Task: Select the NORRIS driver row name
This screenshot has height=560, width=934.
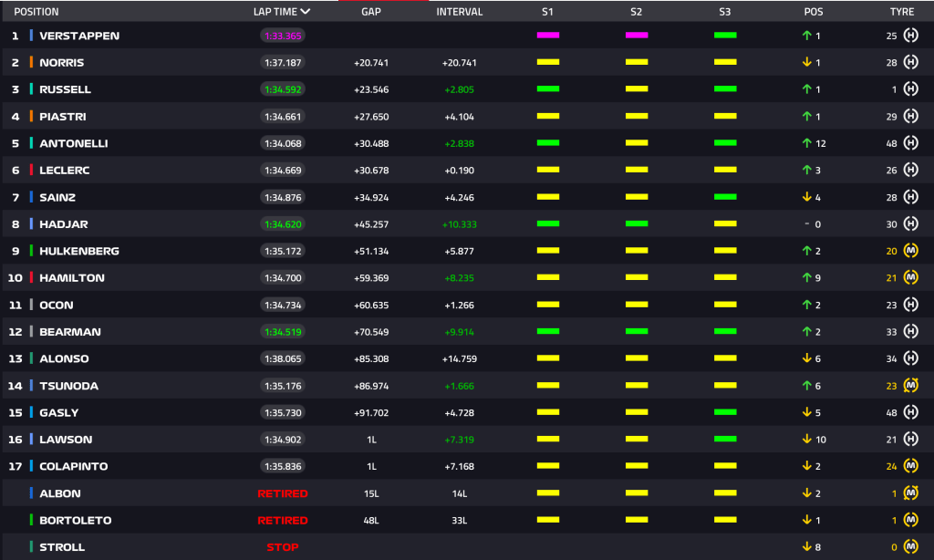Action: point(61,63)
